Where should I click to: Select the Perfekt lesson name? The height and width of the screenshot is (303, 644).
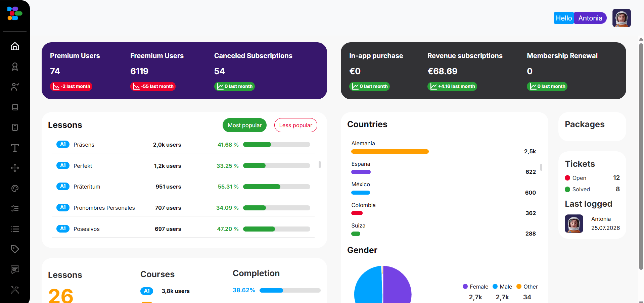[83, 166]
